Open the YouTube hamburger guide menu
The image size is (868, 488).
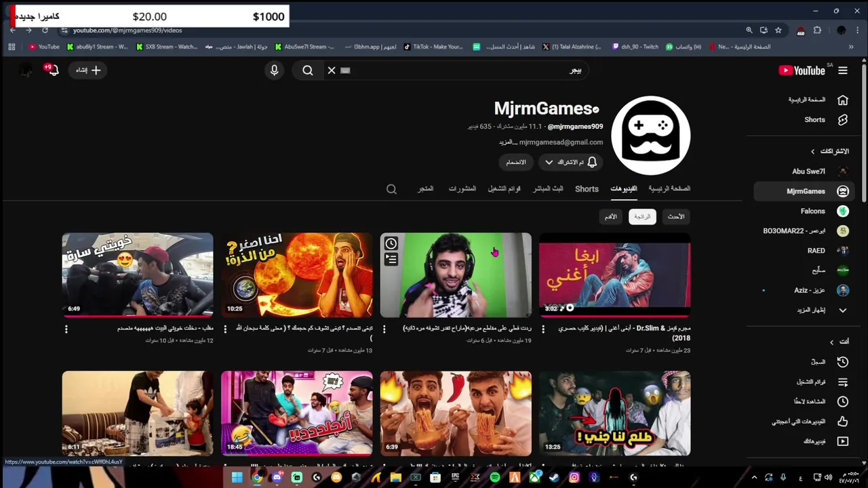coord(843,70)
